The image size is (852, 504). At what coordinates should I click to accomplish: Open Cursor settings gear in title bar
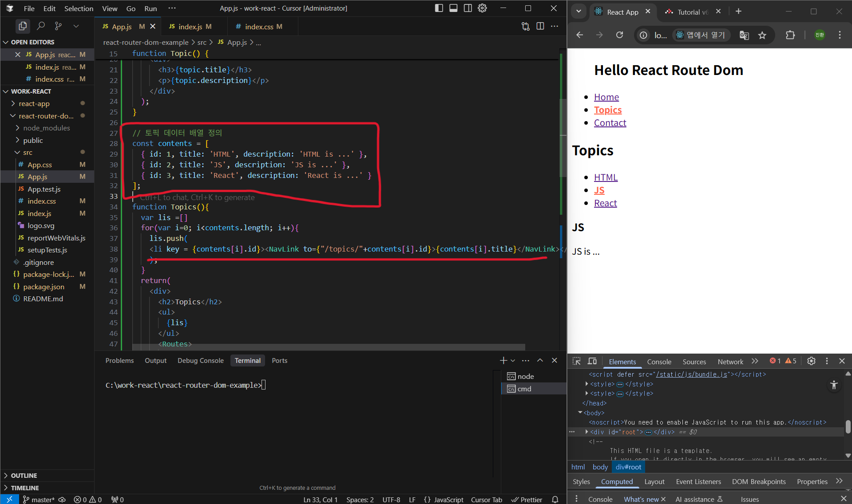tap(483, 8)
